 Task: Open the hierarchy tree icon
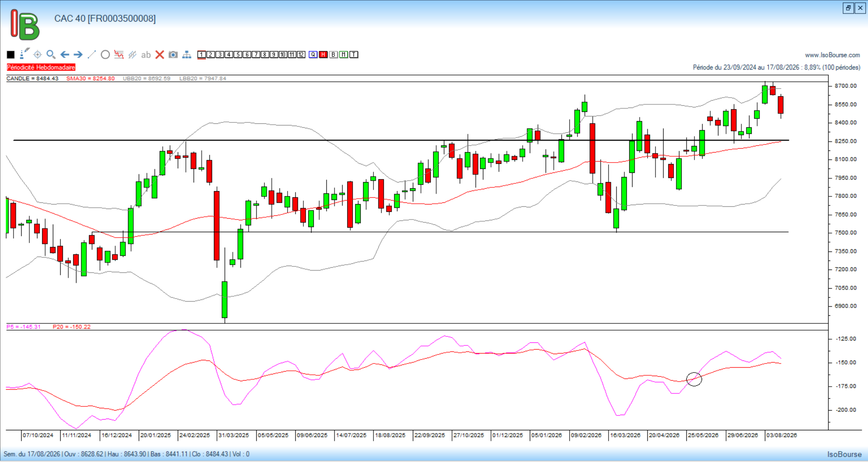(x=187, y=55)
